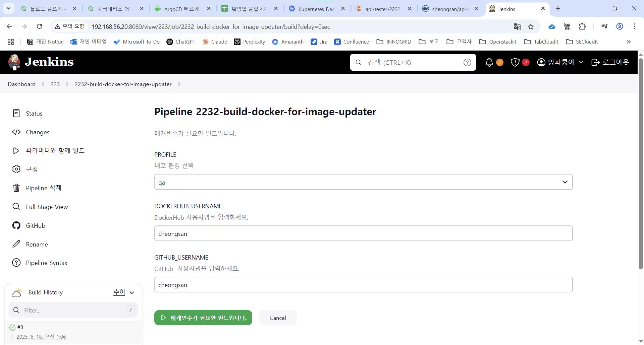Open the PROFILE dropdown showing qa
Image resolution: width=644 pixels, height=345 pixels.
pyautogui.click(x=363, y=182)
